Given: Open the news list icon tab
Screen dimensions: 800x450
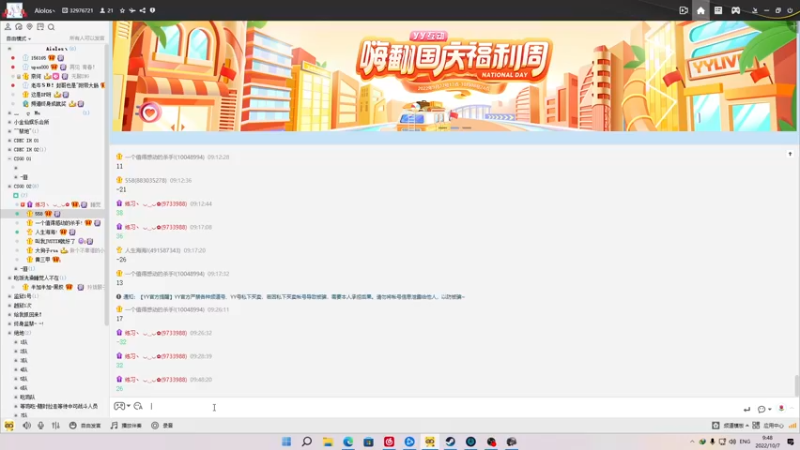Looking at the screenshot, I should (x=718, y=10).
